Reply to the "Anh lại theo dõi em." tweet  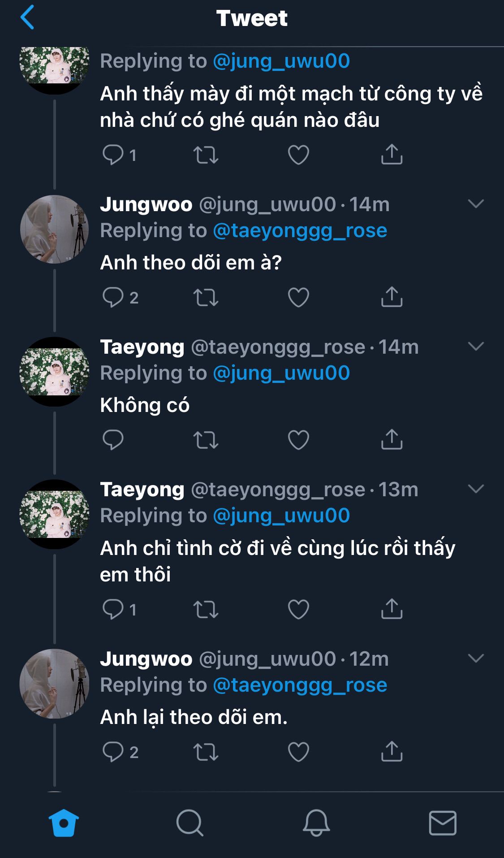pos(113,752)
